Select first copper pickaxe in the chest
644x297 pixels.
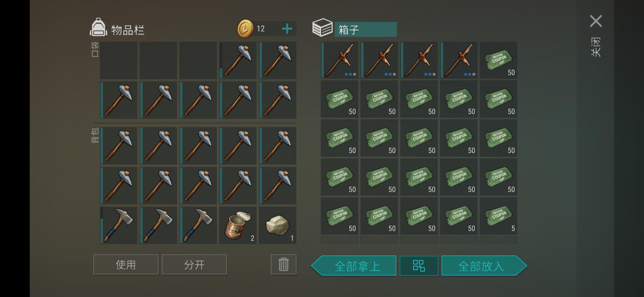(x=339, y=60)
